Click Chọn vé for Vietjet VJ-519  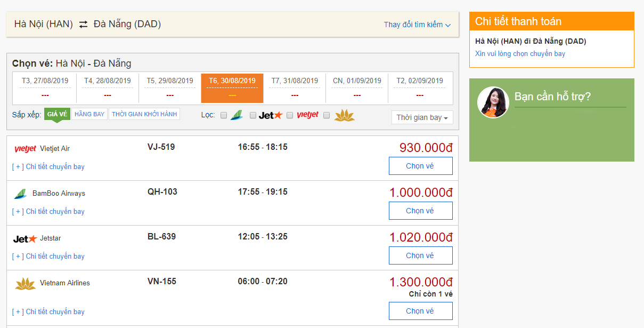(x=420, y=166)
